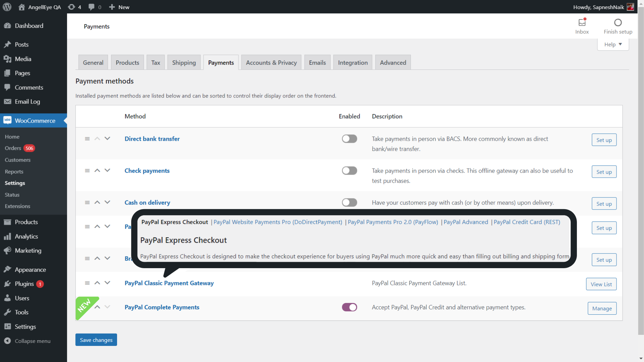
Task: Switch to the Shipping tab
Action: point(184,62)
